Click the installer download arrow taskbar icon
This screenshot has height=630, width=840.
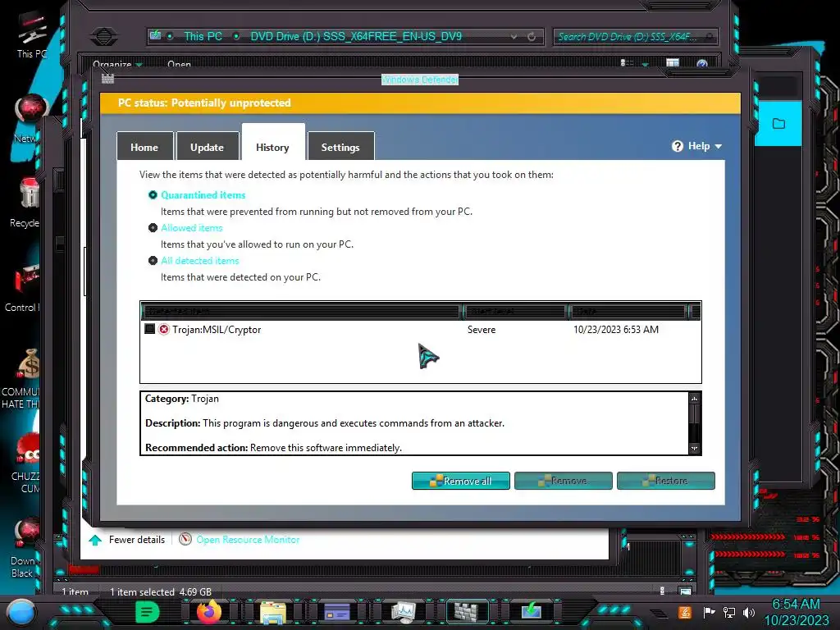(x=531, y=611)
